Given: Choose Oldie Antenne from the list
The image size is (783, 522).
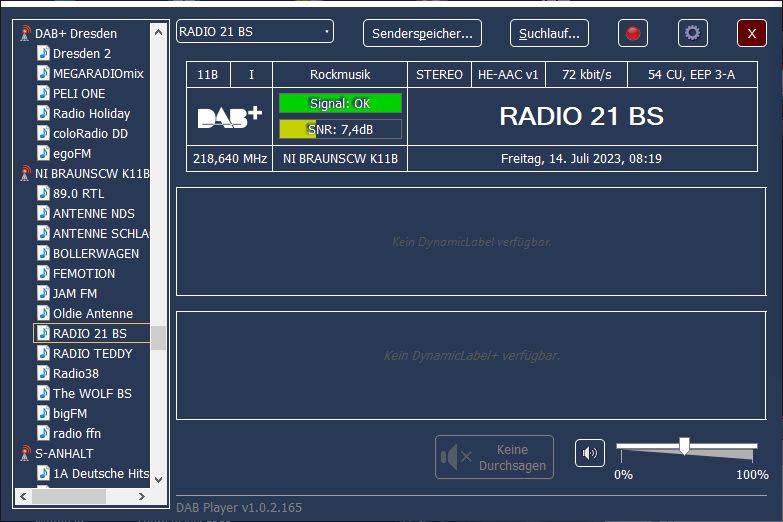Looking at the screenshot, I should (92, 313).
